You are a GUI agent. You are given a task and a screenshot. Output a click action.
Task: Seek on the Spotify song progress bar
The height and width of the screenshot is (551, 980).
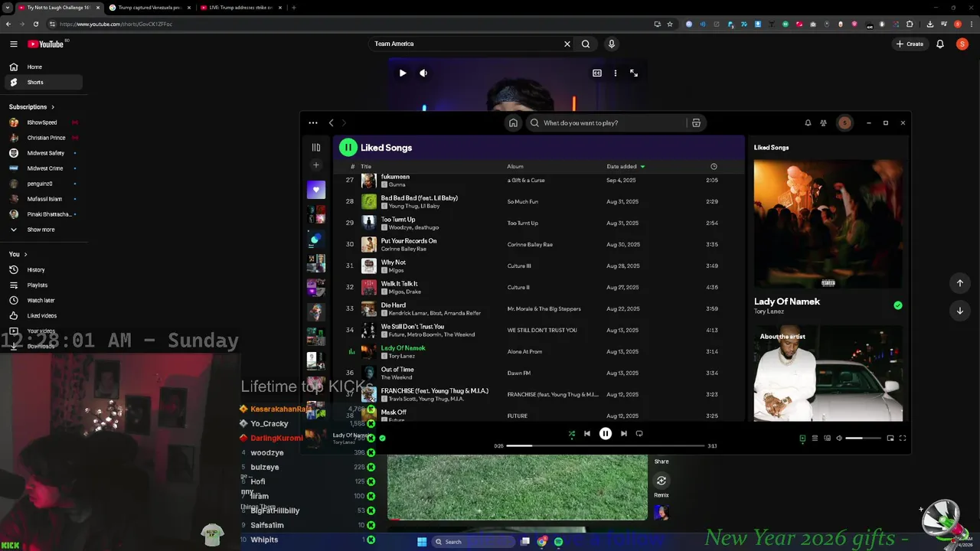tap(605, 445)
